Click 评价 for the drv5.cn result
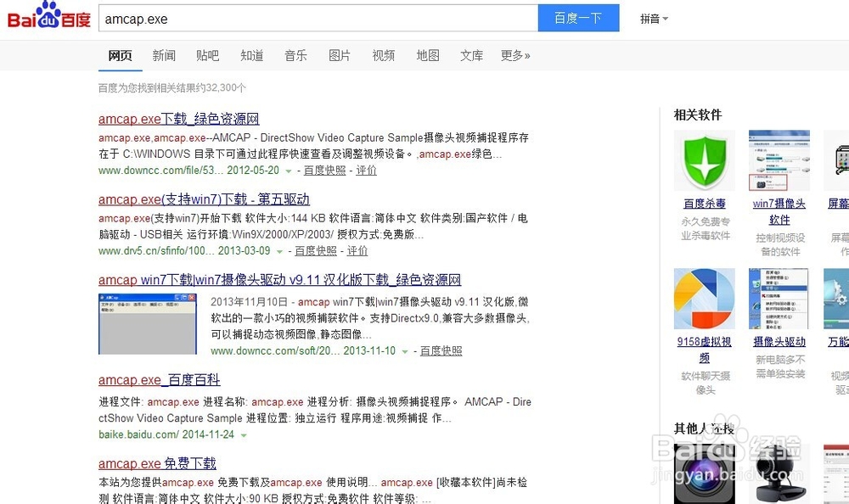This screenshot has width=849, height=504. tap(357, 250)
